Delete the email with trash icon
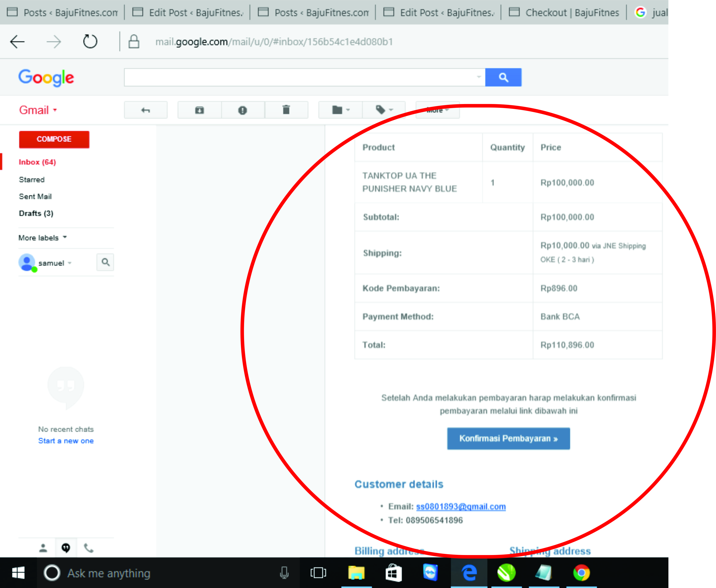This screenshot has width=716, height=588. point(286,110)
